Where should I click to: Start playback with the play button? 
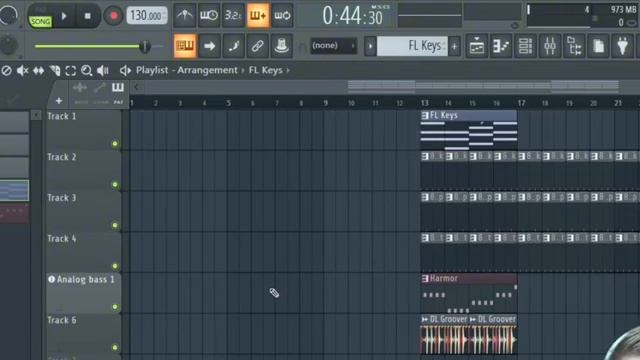[x=64, y=16]
